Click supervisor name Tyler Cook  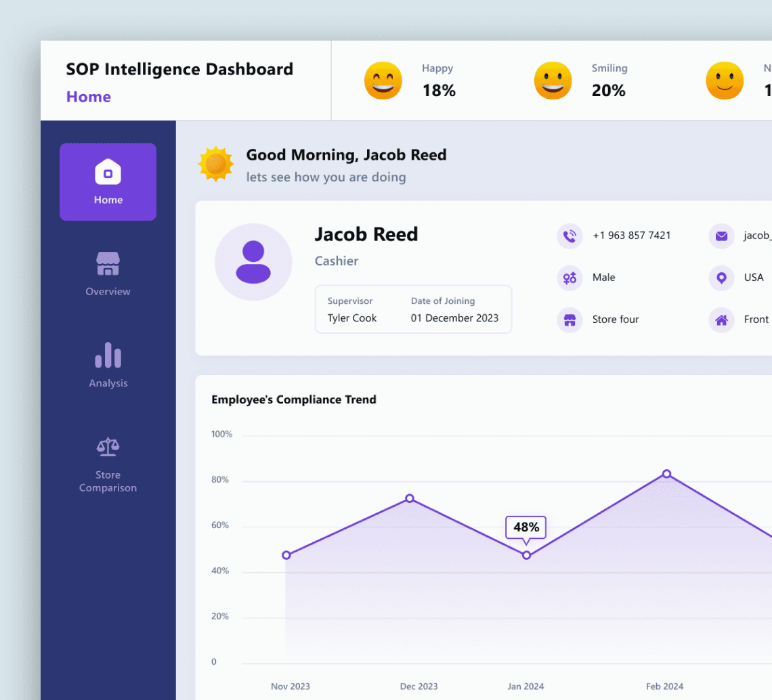pyautogui.click(x=352, y=318)
